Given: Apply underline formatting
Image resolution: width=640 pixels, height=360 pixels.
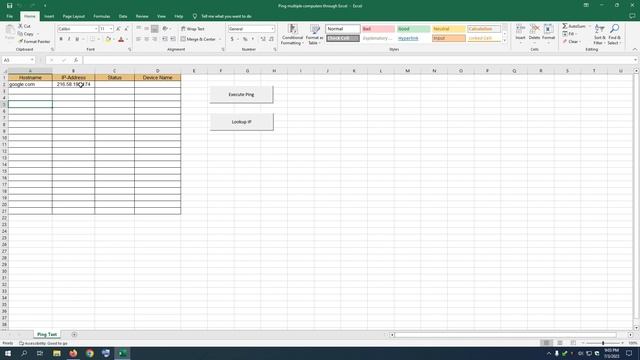Looking at the screenshot, I should 77,39.
